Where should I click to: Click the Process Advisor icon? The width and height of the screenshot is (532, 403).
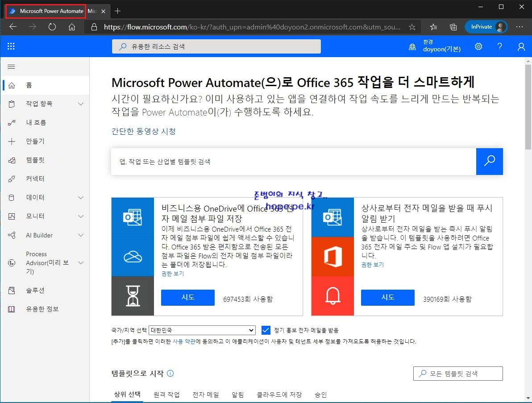(12, 262)
